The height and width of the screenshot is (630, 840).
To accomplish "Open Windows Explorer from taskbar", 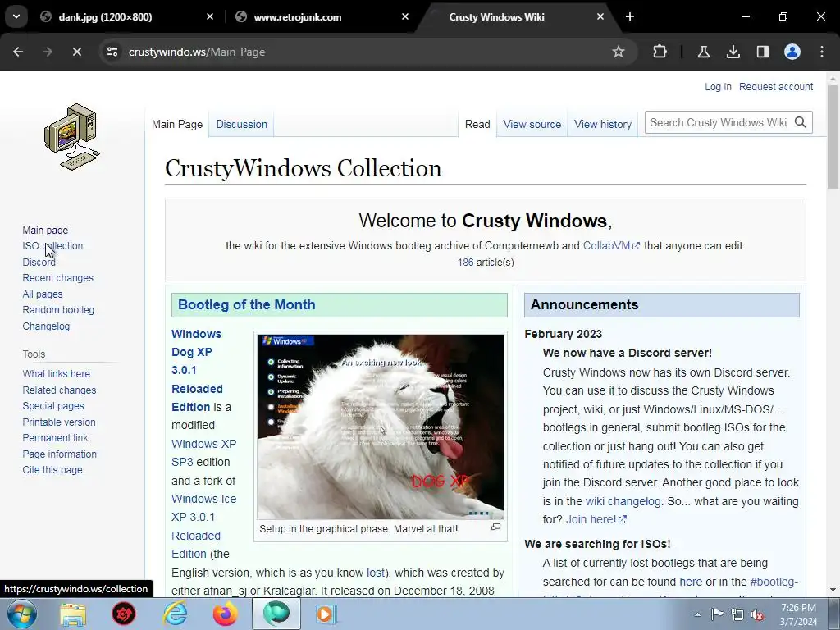I will 73,614.
